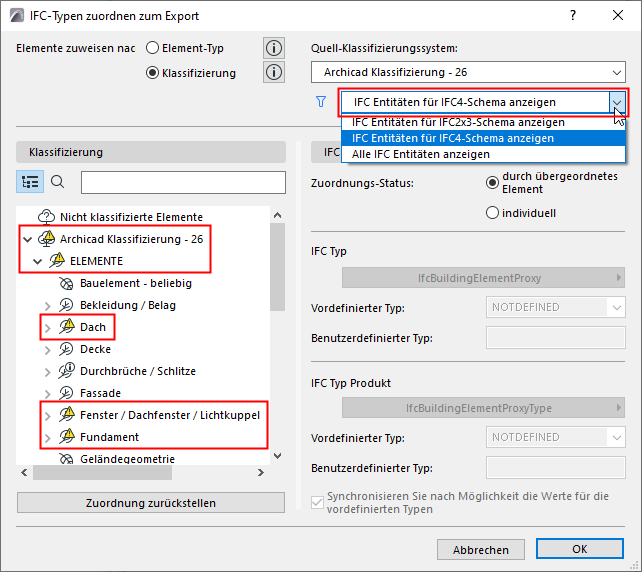Screen dimensions: 642x572
Task: Choose durch übergeordnetes Element option
Action: [x=492, y=183]
